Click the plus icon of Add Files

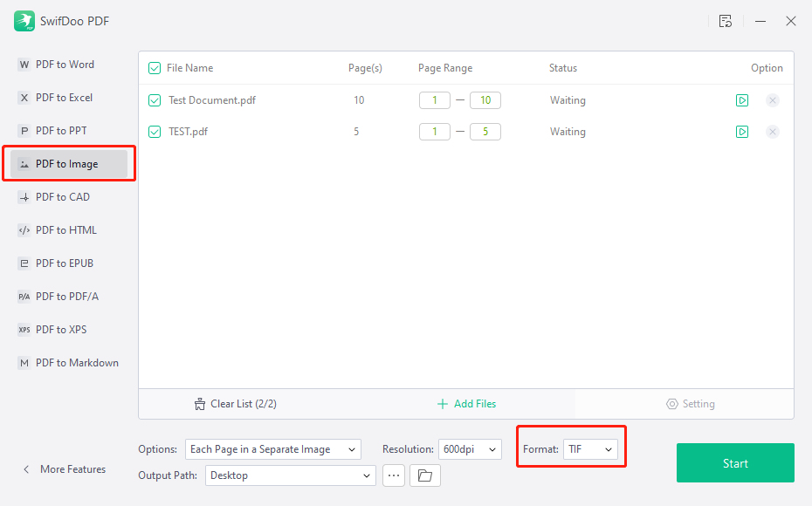pyautogui.click(x=443, y=404)
